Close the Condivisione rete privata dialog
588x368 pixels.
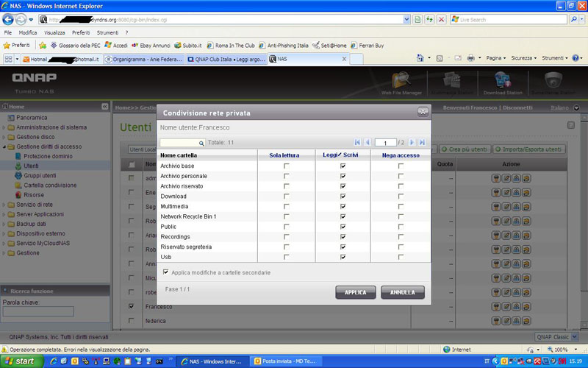pyautogui.click(x=423, y=113)
